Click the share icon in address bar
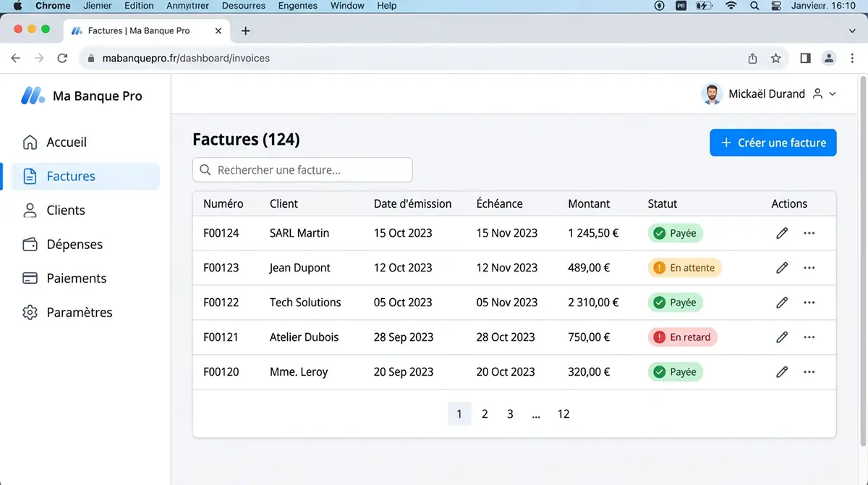The width and height of the screenshot is (868, 485). pyautogui.click(x=752, y=59)
